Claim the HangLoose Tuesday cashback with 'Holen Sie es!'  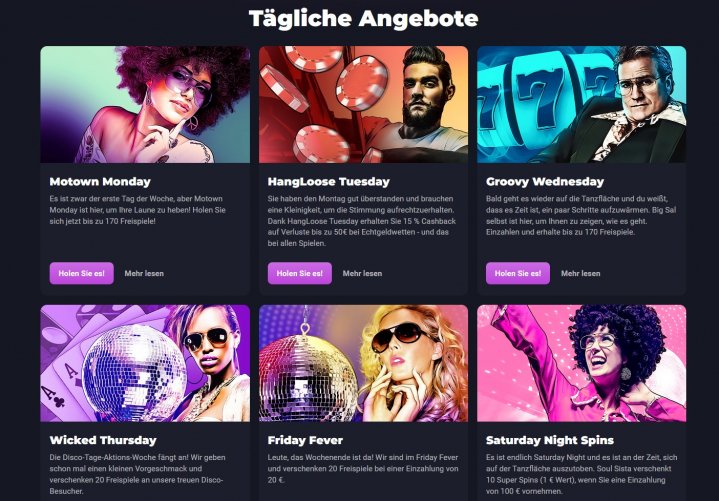click(x=300, y=273)
